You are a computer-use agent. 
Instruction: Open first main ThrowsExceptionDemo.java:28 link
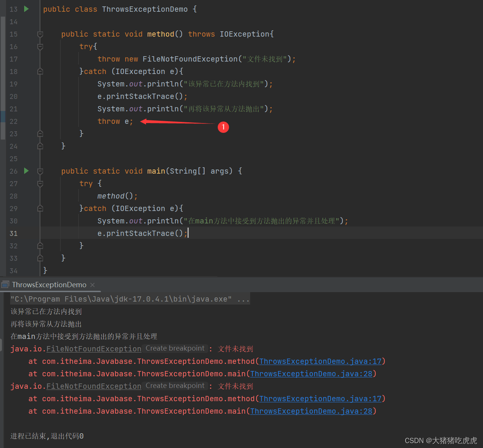click(311, 374)
